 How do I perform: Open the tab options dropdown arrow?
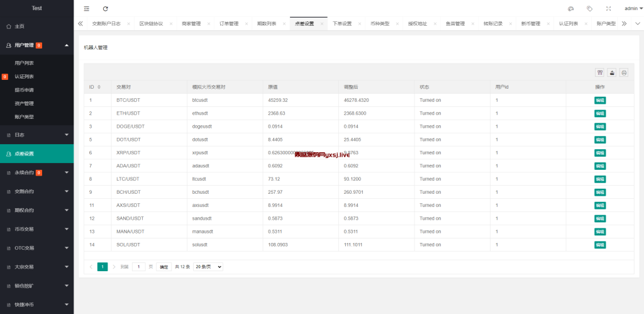pos(637,24)
